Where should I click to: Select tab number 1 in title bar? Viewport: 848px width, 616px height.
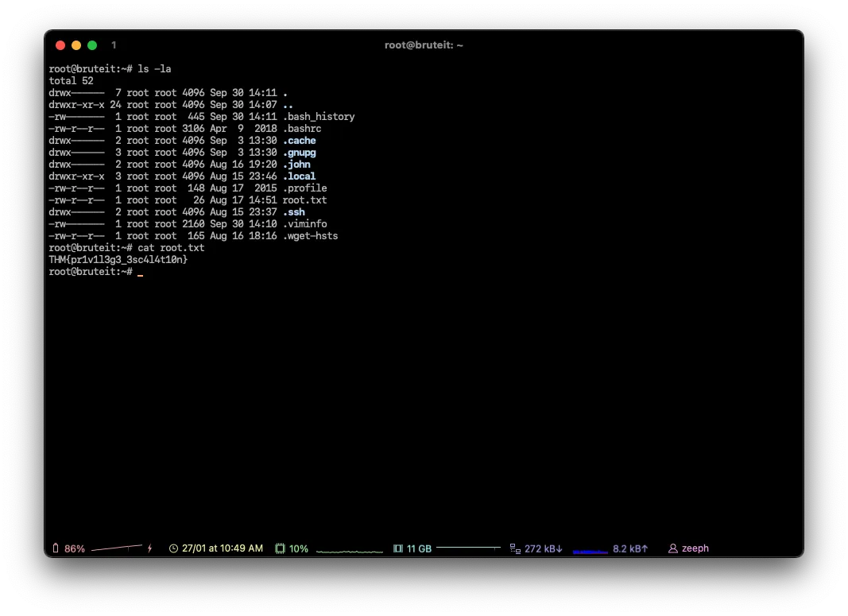114,45
